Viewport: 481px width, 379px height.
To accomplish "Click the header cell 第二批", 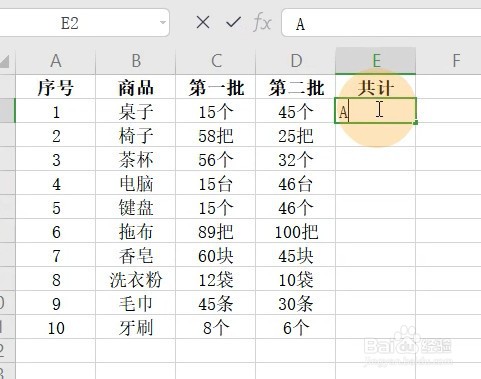I will [296, 87].
